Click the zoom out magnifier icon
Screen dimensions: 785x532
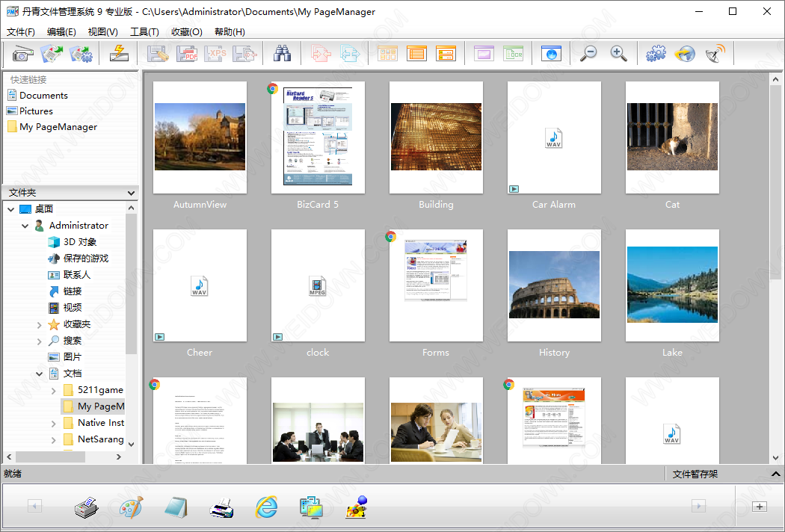click(589, 53)
